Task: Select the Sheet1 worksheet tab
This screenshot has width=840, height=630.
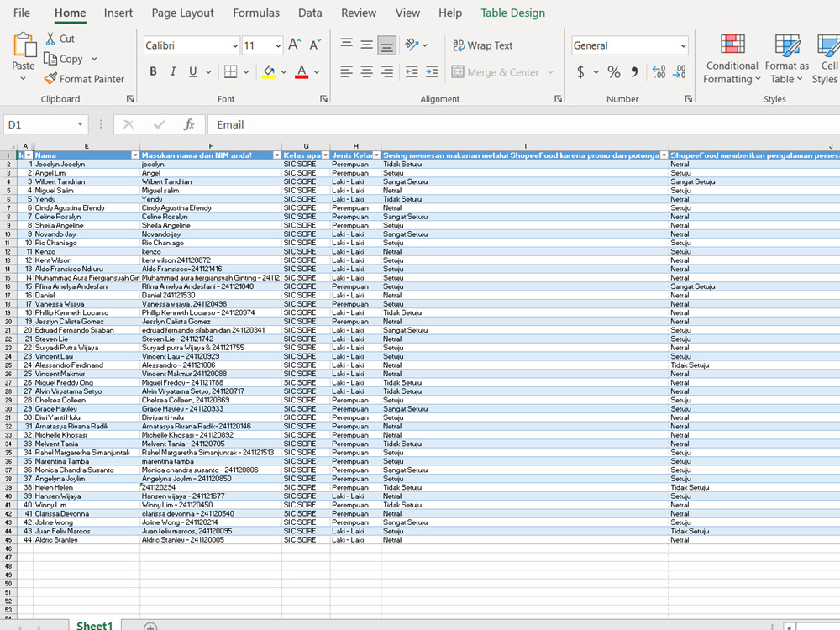Action: tap(95, 625)
